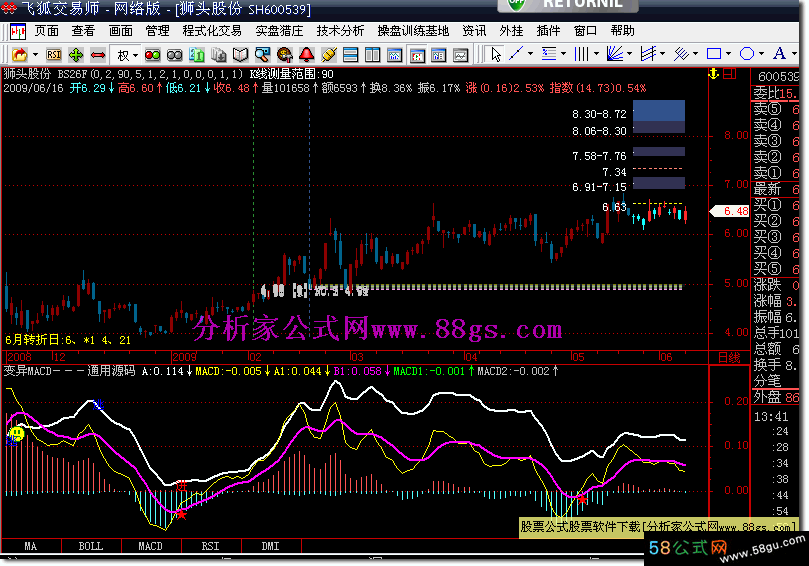Select the arrow pointer tool

(496, 54)
